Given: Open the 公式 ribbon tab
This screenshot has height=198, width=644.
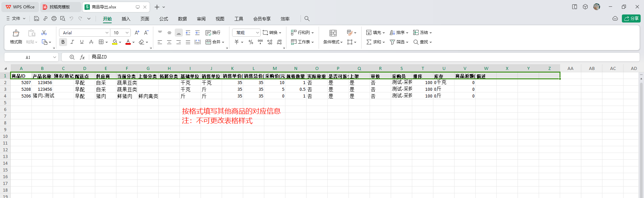Looking at the screenshot, I should click(x=164, y=19).
